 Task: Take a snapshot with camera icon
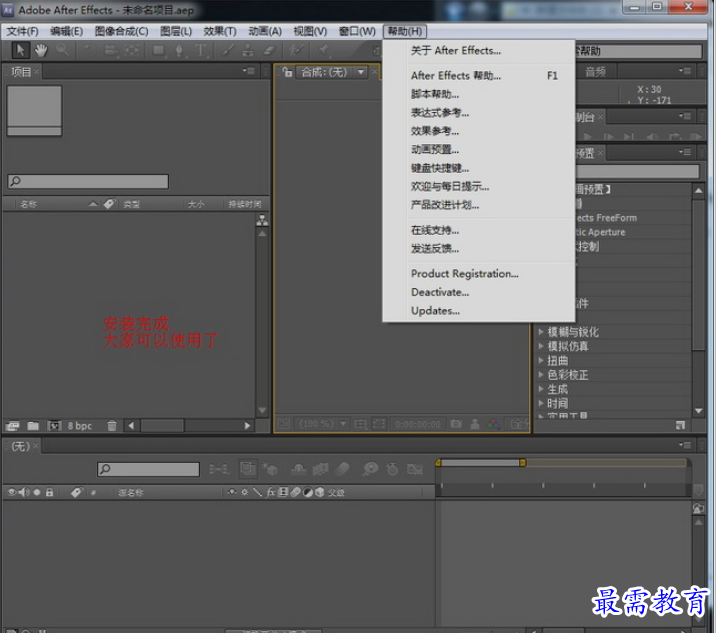coord(456,424)
